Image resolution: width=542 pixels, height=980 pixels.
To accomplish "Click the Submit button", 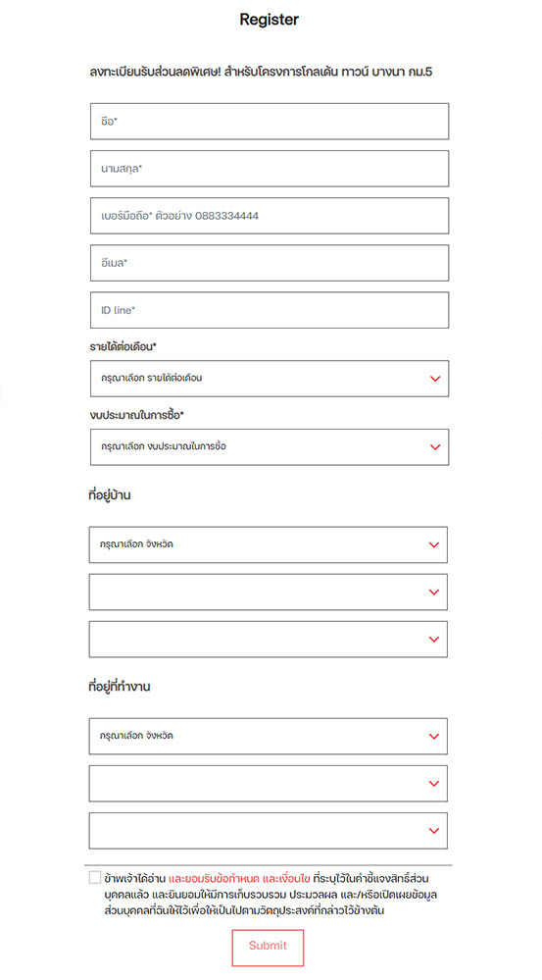I will (x=268, y=948).
